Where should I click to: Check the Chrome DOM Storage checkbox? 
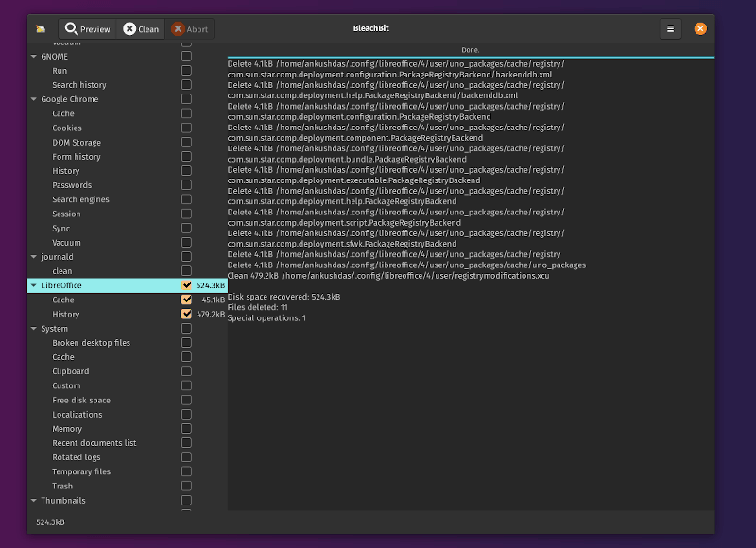[186, 142]
